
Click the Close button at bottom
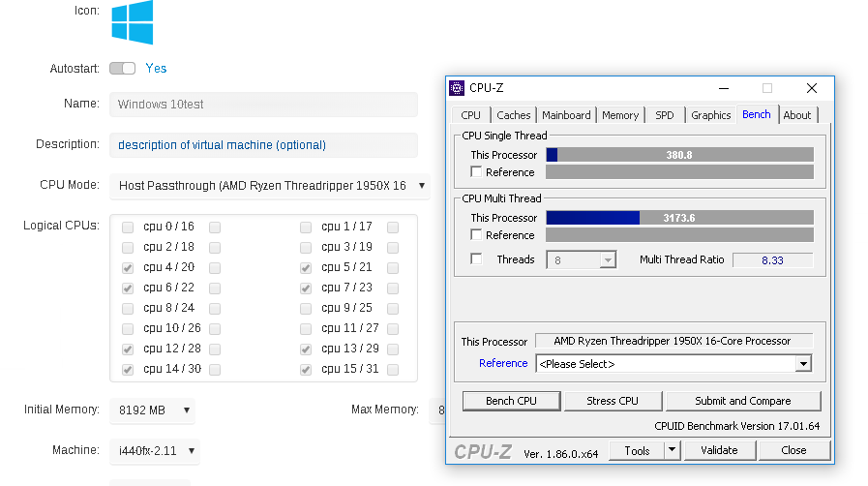pos(793,450)
